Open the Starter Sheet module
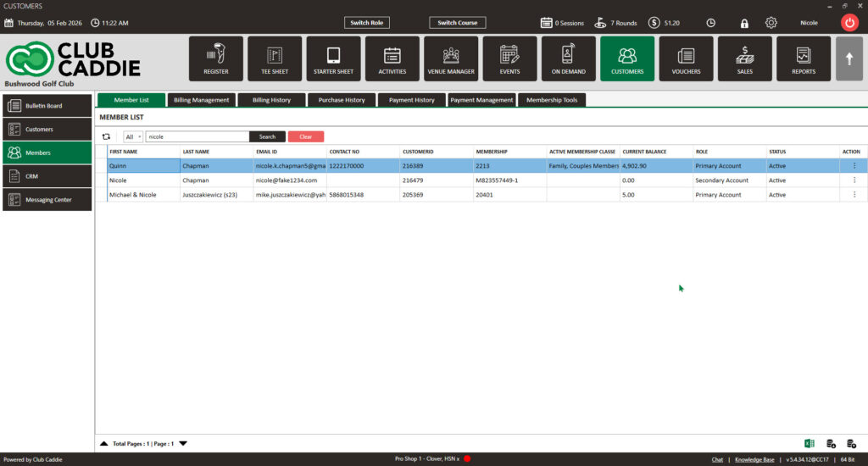868x466 pixels. (333, 58)
